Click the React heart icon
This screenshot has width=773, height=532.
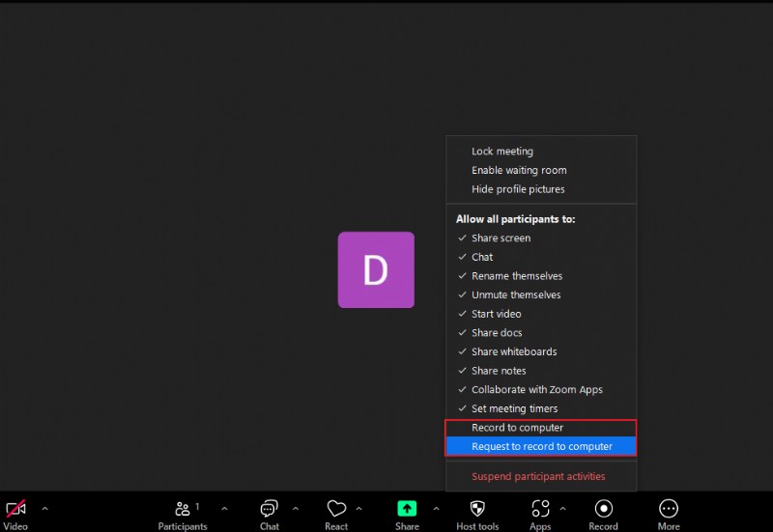click(336, 509)
